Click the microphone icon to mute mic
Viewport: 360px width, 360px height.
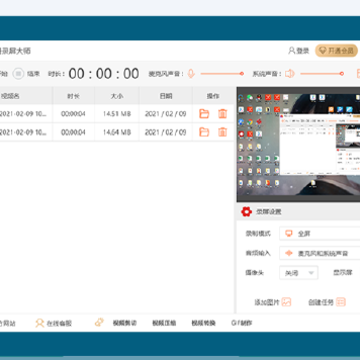(x=191, y=74)
